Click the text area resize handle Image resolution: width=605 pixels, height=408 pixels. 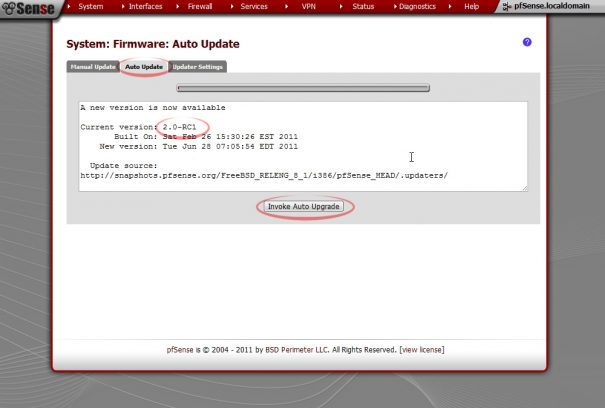(x=524, y=188)
